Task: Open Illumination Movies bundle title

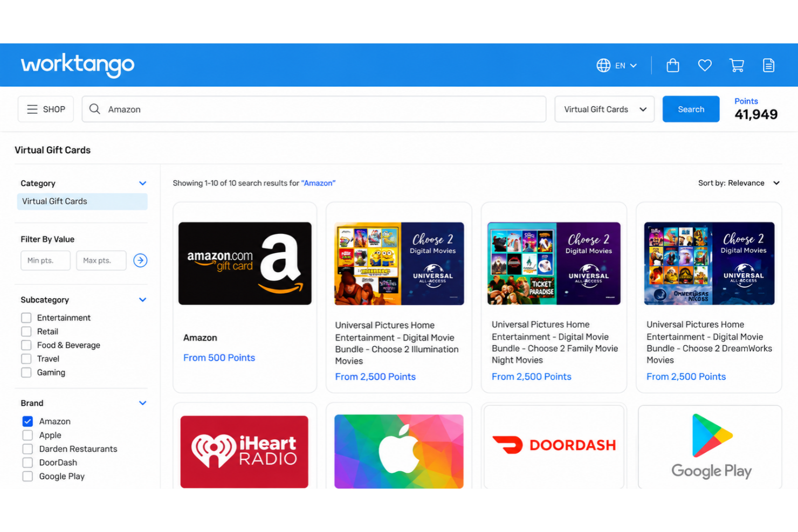Action: 397,343
